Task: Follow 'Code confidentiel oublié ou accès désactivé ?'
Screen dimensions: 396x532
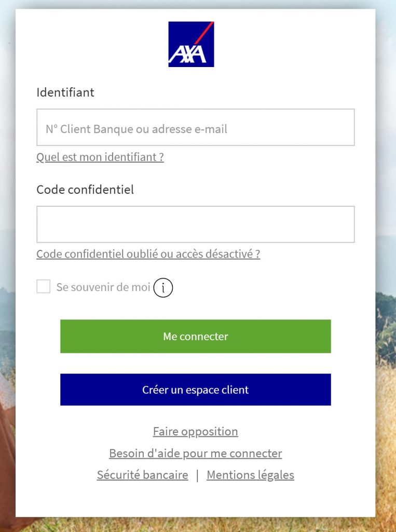Action: pos(148,254)
